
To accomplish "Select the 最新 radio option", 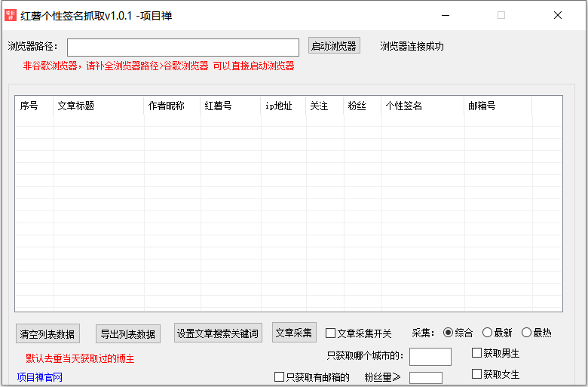I will click(488, 333).
